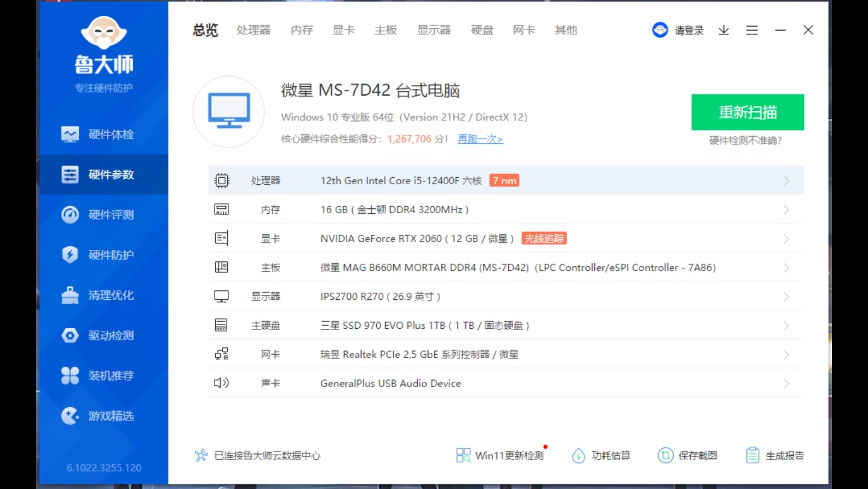Expand the 显卡 details chevron
The image size is (868, 489).
(786, 238)
